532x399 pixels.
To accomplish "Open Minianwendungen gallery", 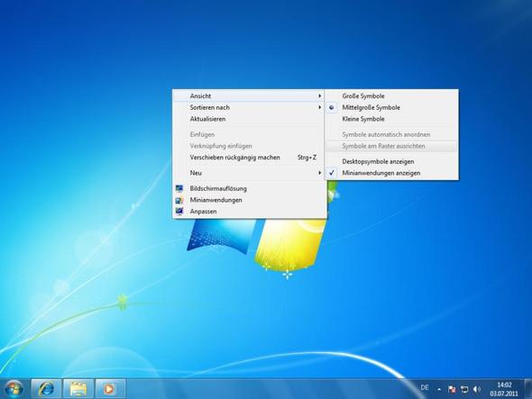I will pos(249,200).
